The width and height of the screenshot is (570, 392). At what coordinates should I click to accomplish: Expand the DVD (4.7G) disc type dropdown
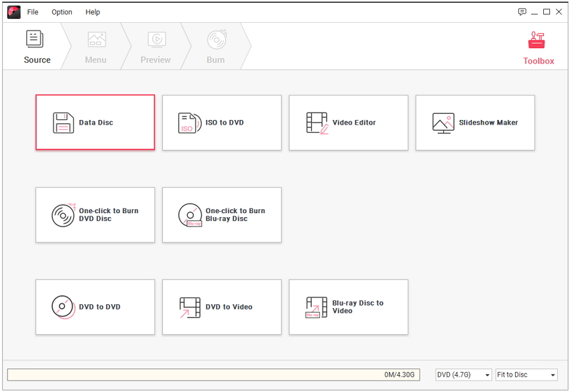(x=463, y=375)
